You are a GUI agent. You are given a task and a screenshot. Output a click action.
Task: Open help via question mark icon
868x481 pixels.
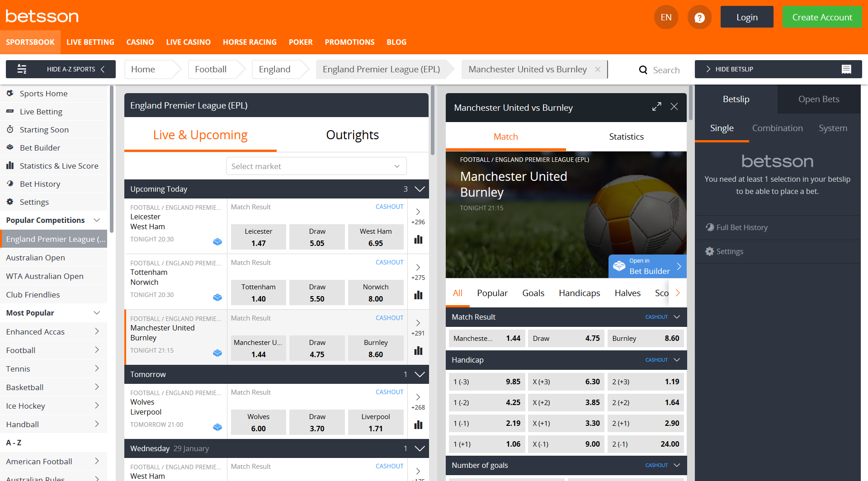click(x=699, y=17)
